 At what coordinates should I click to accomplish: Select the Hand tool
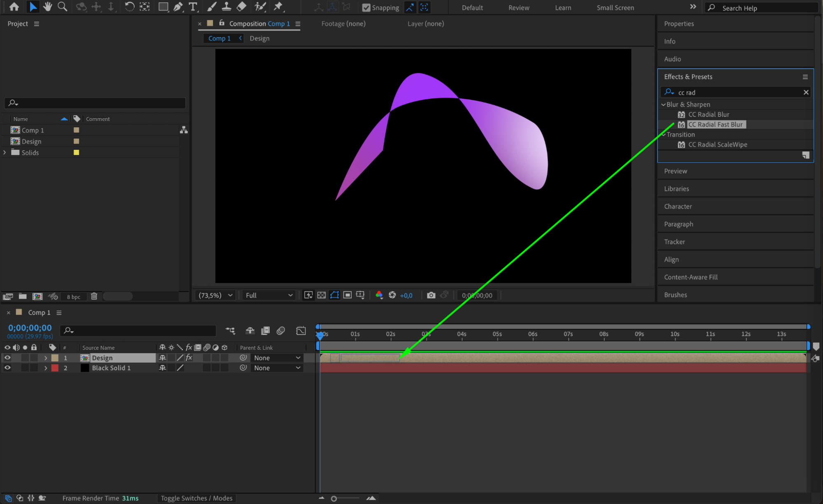(48, 7)
